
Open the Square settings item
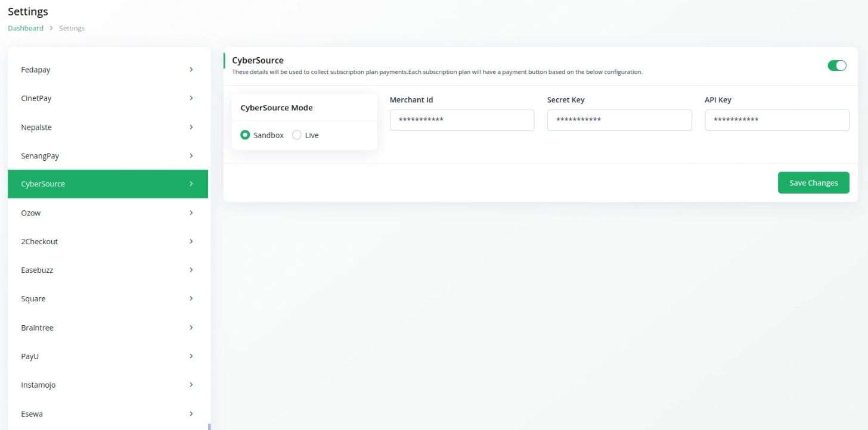click(108, 299)
